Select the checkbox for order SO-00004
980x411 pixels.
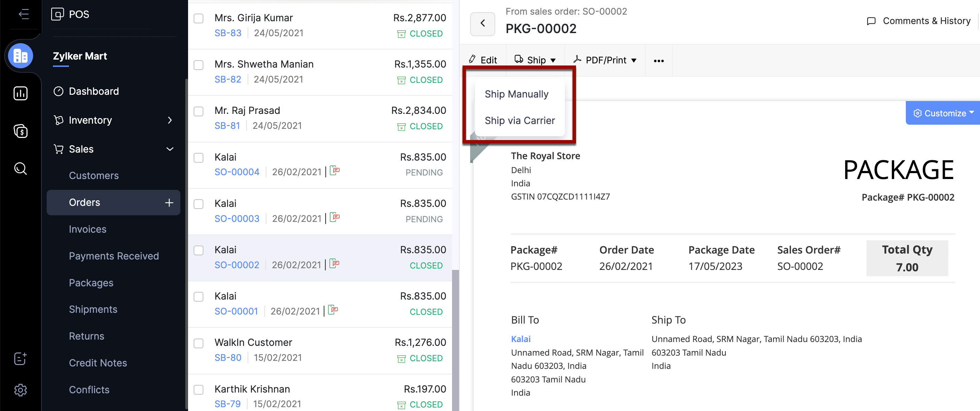click(x=199, y=157)
